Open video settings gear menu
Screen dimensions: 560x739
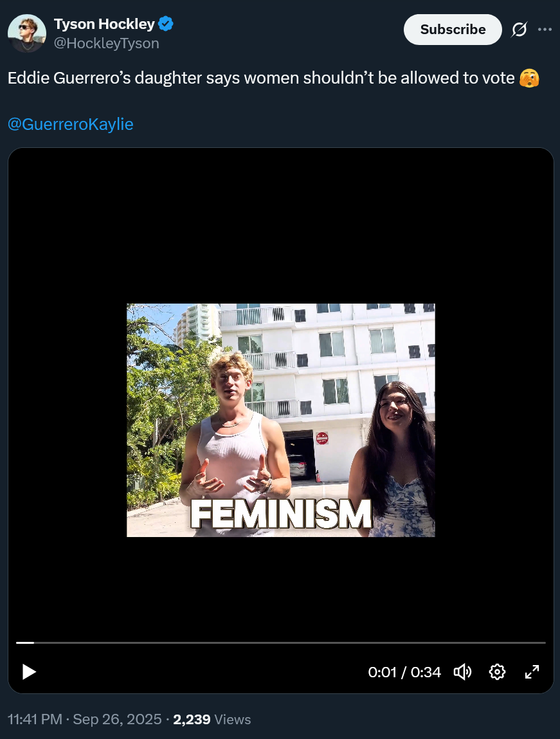(x=497, y=671)
